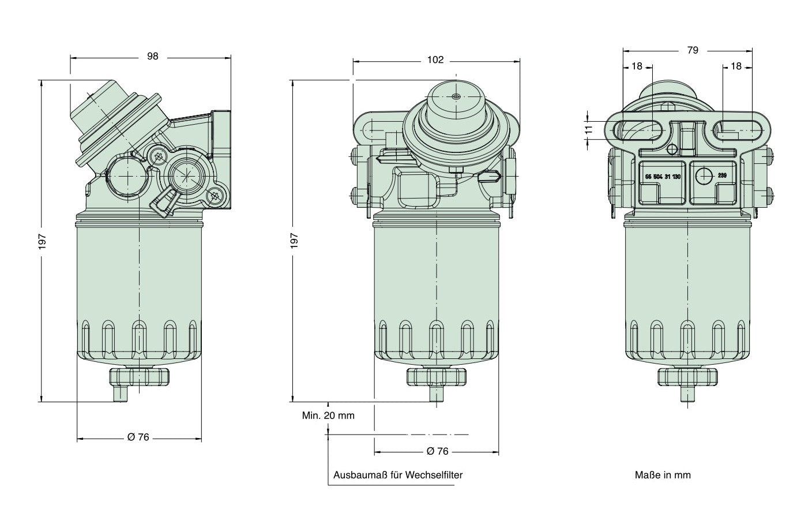
Task: Click the Ø 76 label under left view
Action: (138, 437)
